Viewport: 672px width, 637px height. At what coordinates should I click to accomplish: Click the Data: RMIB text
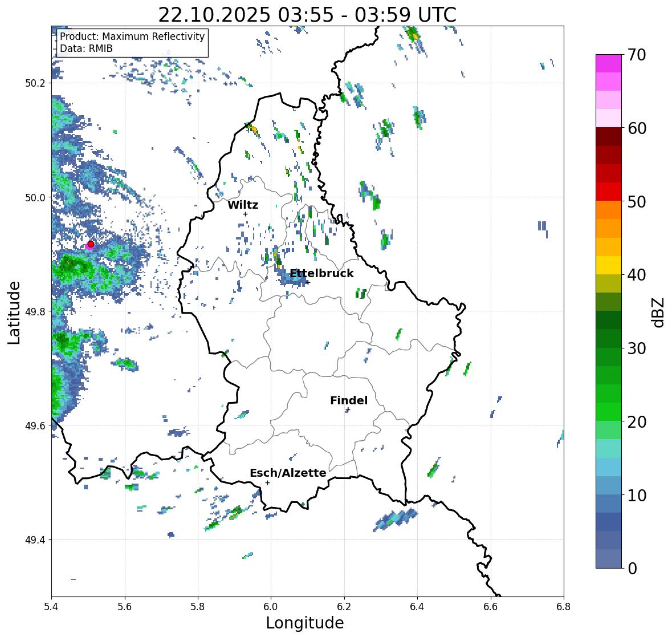(x=86, y=48)
